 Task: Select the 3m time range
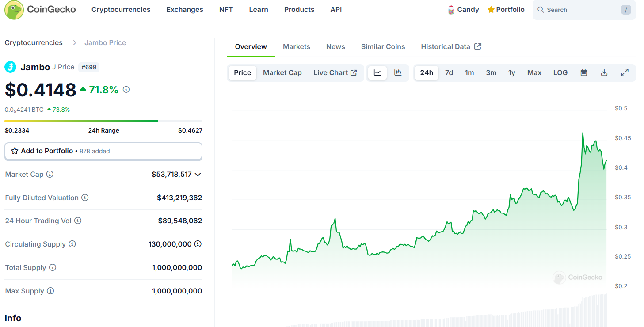[491, 73]
